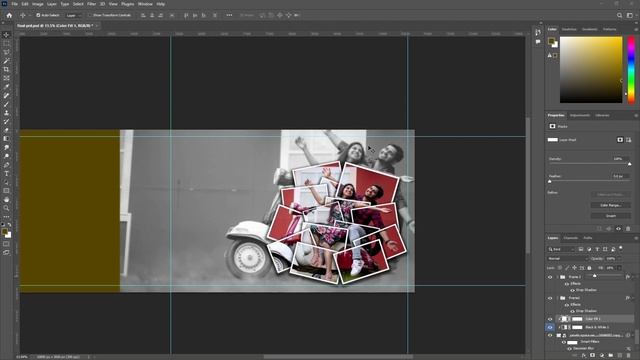The image size is (640, 360).
Task: Switch to the Channels tab
Action: (571, 238)
